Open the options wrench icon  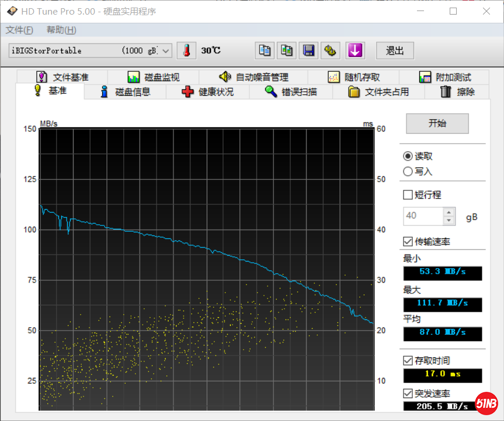coord(331,51)
